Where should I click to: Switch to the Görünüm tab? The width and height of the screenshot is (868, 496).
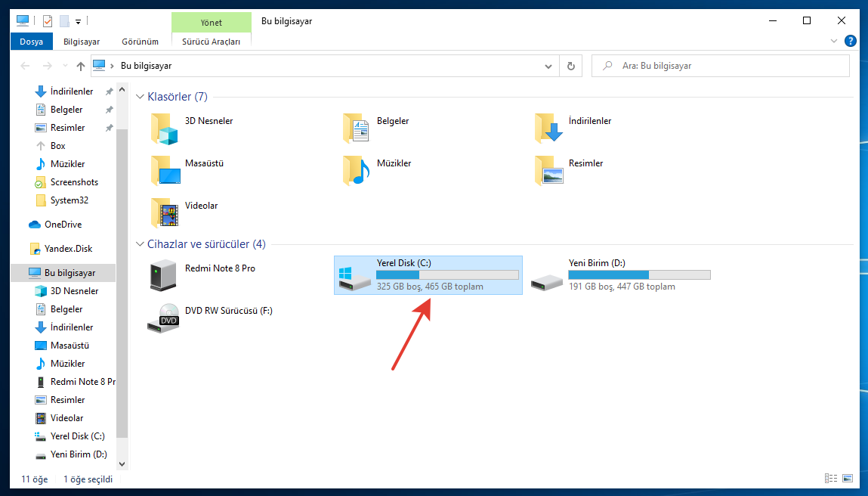coord(141,42)
